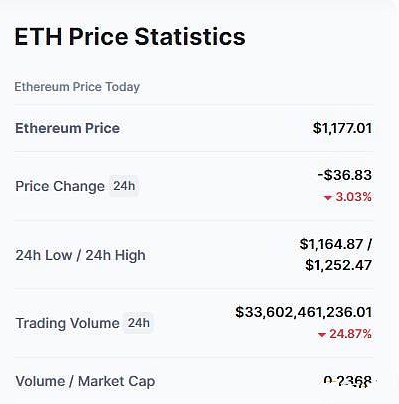This screenshot has width=399, height=404.
Task: Open the 24h badge beside Trading Volume
Action: (139, 323)
